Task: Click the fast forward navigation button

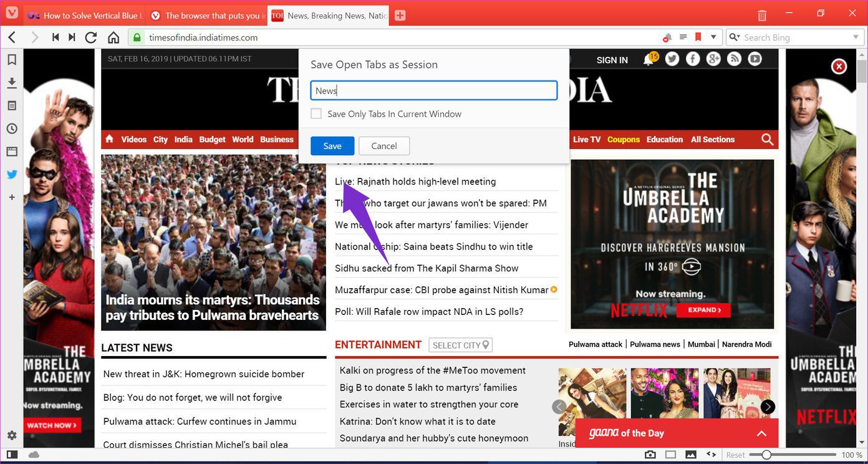Action: click(72, 37)
